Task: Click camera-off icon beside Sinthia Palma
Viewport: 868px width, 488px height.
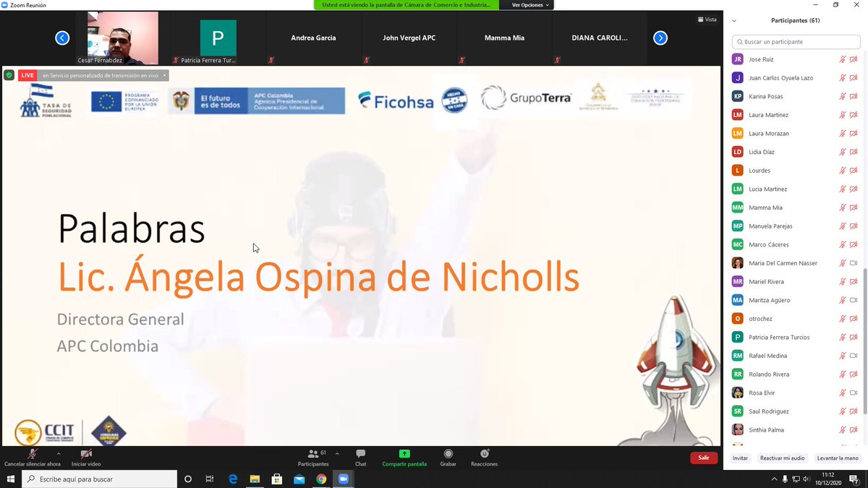Action: pos(853,429)
